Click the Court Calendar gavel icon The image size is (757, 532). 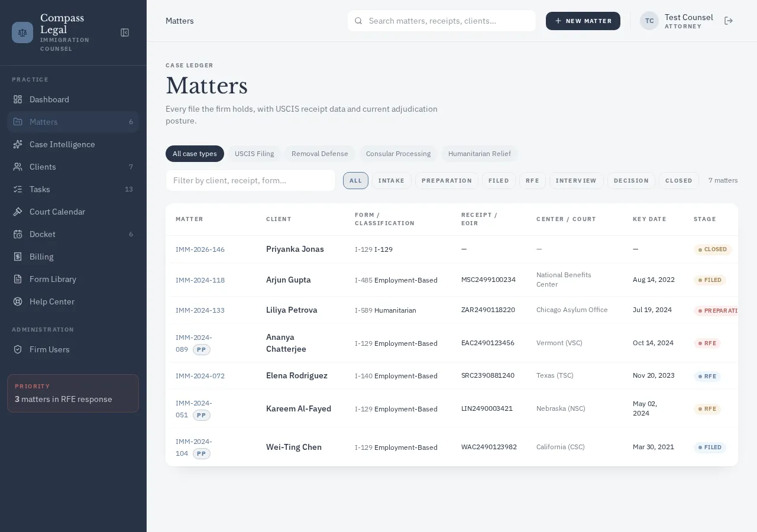coord(18,212)
